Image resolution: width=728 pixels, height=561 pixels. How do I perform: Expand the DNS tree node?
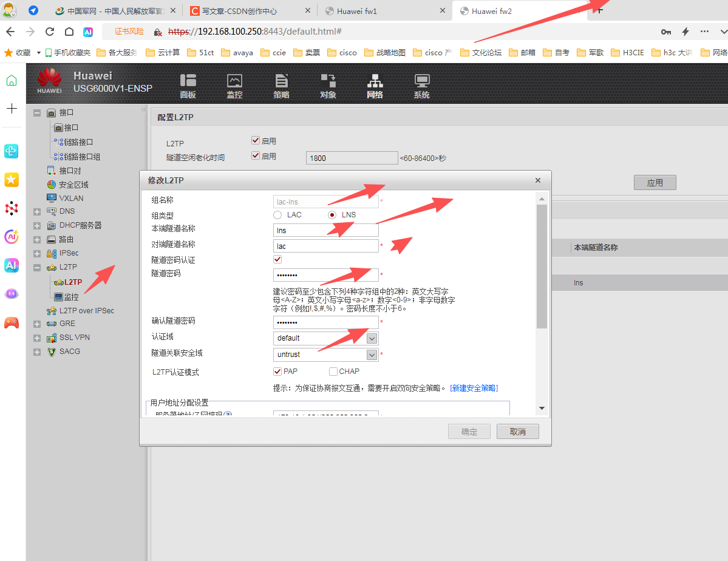[37, 212]
